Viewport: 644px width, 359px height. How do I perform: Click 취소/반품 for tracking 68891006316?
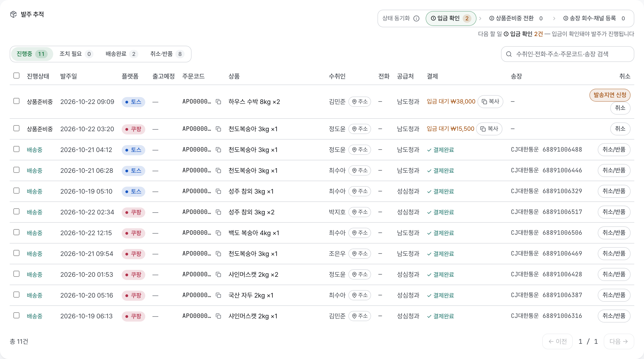[614, 316]
